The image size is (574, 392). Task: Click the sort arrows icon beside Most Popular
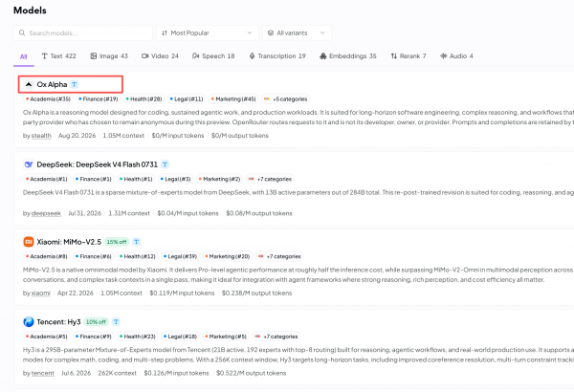165,33
